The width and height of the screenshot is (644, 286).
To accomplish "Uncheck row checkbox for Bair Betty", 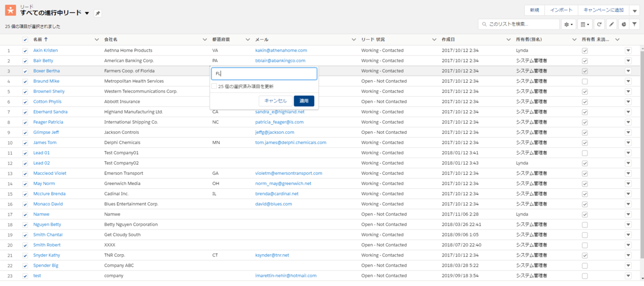I will [25, 60].
